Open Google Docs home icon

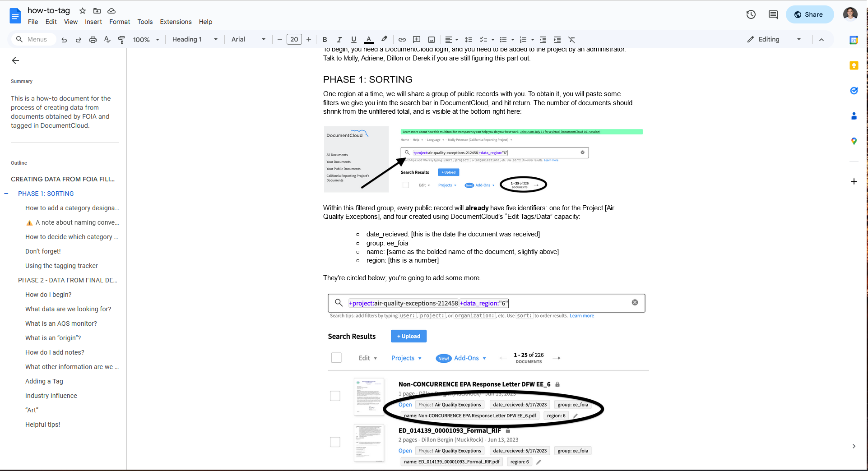[15, 16]
